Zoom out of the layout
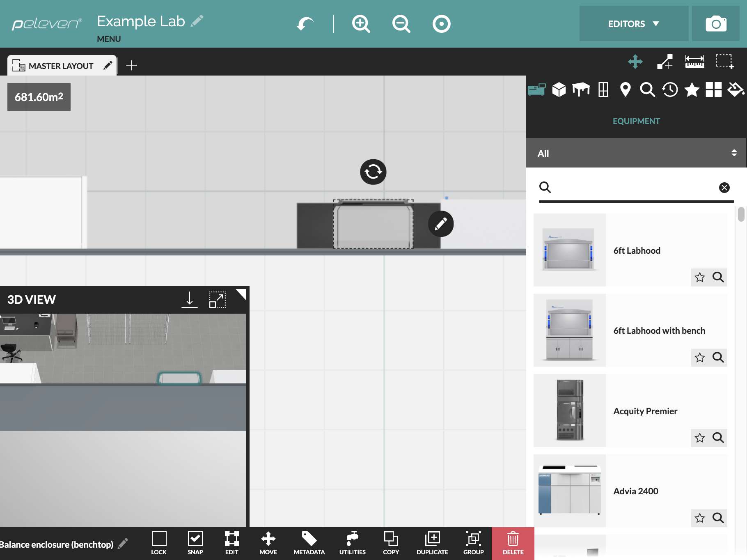 point(401,24)
